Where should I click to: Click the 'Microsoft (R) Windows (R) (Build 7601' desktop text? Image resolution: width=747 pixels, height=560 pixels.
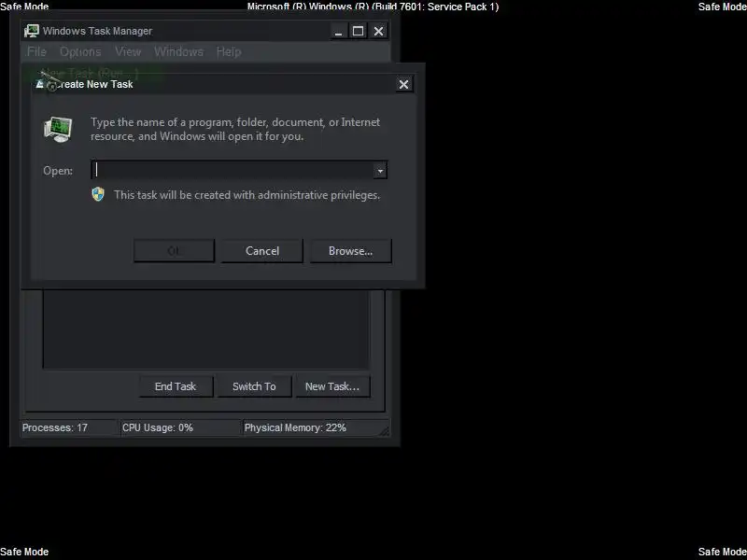[x=373, y=7]
